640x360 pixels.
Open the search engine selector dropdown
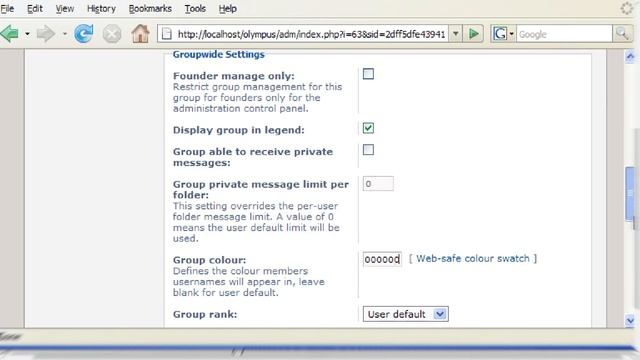[x=511, y=34]
